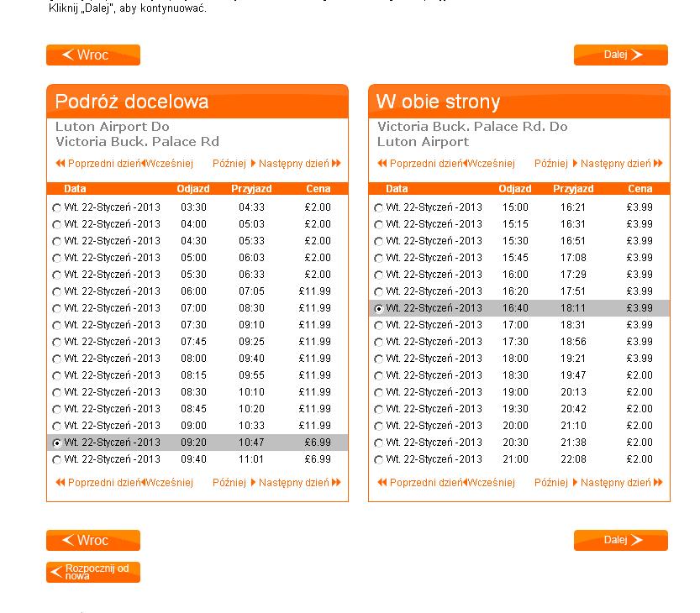Select outbound 05:00 departure radio button
The height and width of the screenshot is (613, 700).
click(x=56, y=259)
